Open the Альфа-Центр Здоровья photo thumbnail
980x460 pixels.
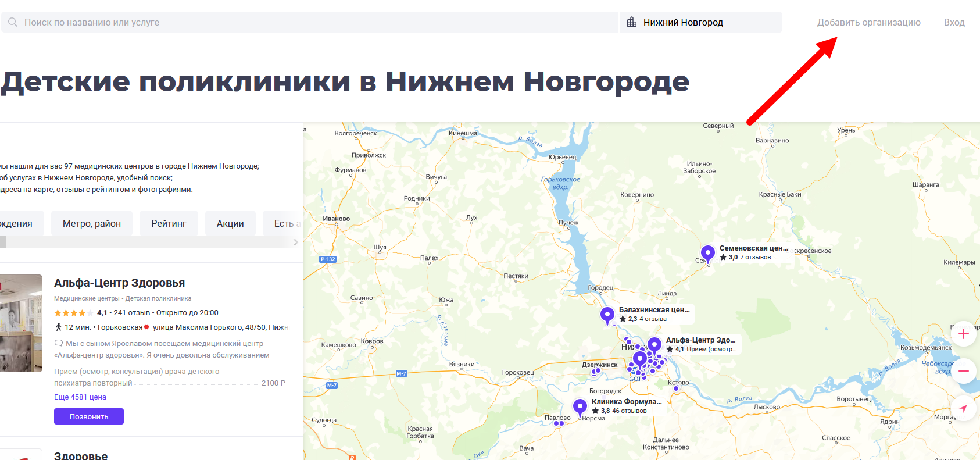click(x=21, y=323)
